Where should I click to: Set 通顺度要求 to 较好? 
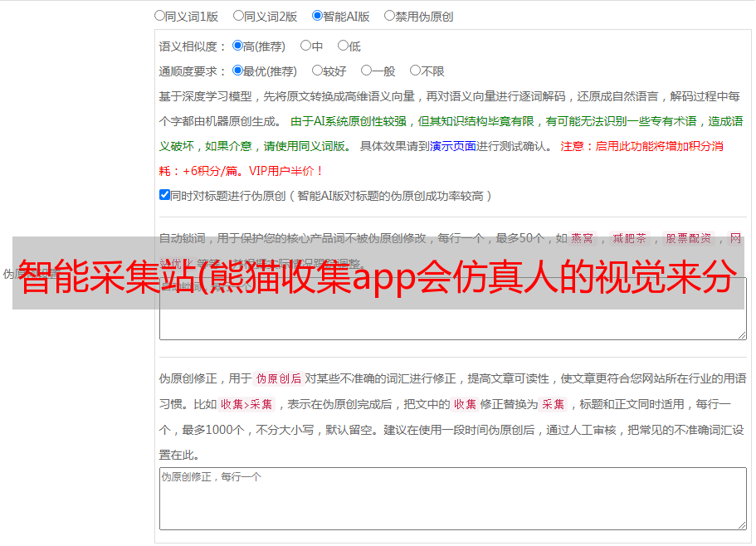tap(317, 71)
